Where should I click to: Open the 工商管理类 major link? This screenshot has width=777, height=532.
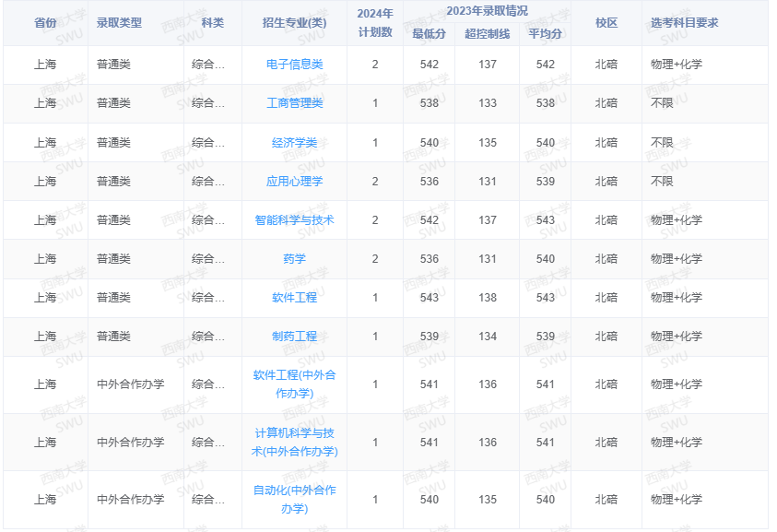point(294,103)
